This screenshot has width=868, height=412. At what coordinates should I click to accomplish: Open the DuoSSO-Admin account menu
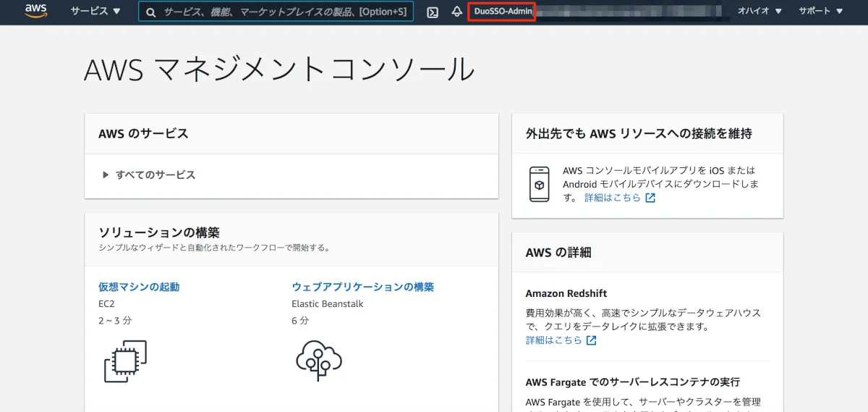pyautogui.click(x=501, y=12)
